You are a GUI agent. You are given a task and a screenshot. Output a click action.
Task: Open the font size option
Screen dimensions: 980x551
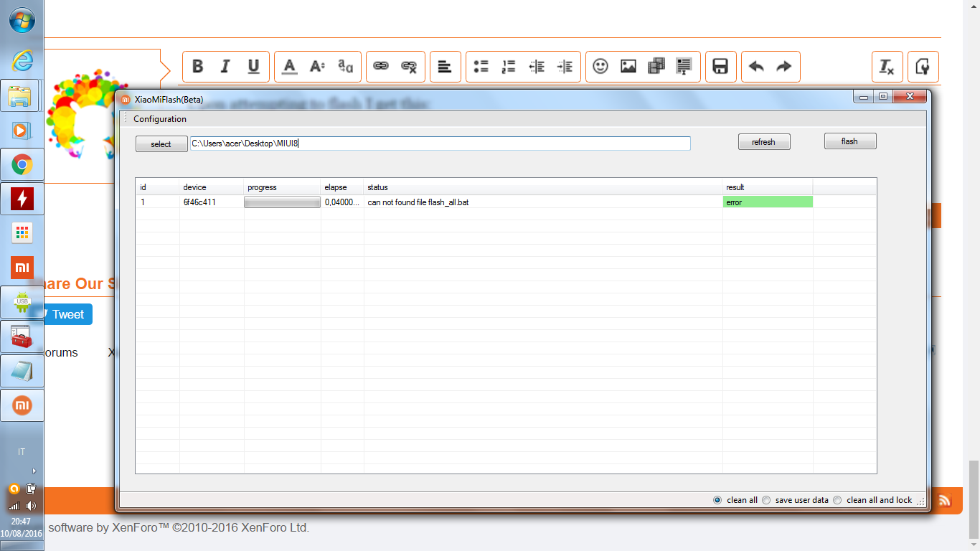(x=317, y=67)
